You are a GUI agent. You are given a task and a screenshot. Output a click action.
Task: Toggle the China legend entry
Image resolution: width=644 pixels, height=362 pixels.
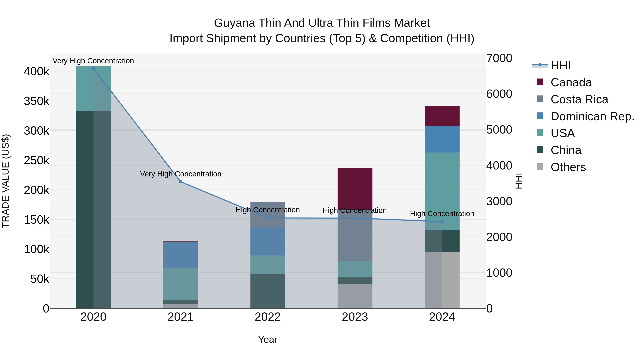[x=559, y=150]
